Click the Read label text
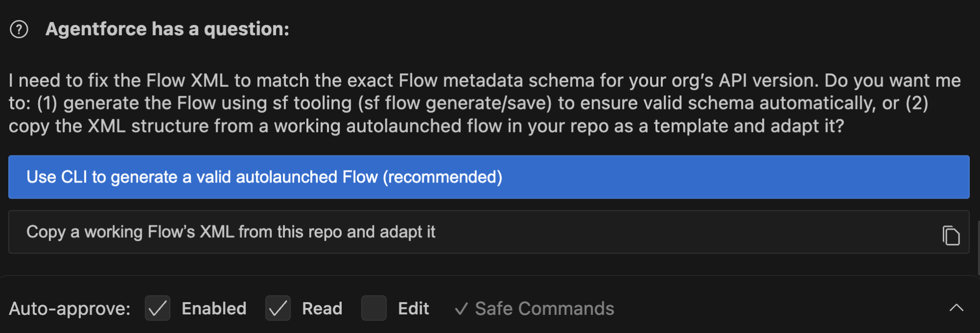Viewport: 980px width, 333px height. [322, 308]
